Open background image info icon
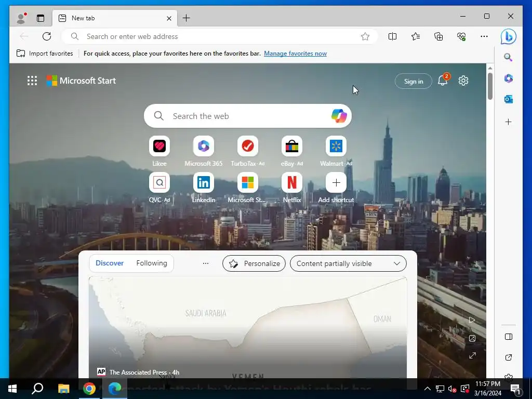532x399 pixels. (x=472, y=338)
